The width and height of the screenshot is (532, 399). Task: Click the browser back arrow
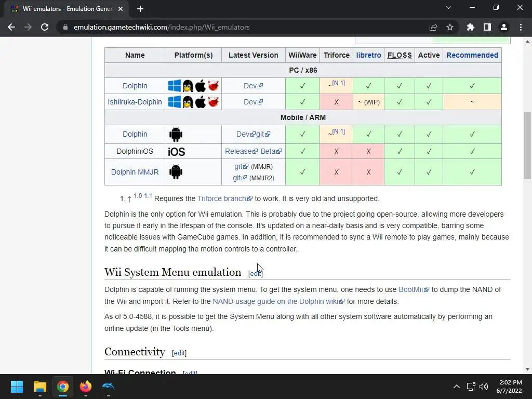point(11,27)
